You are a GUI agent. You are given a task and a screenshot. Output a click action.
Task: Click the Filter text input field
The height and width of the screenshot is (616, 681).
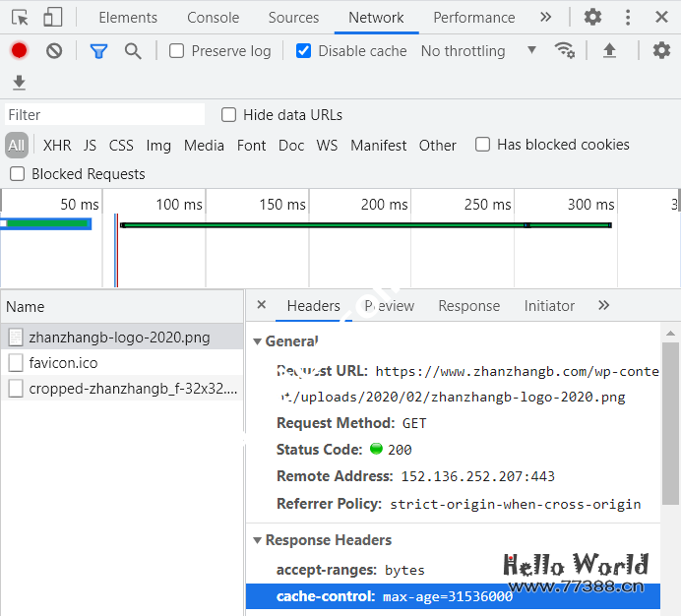104,115
